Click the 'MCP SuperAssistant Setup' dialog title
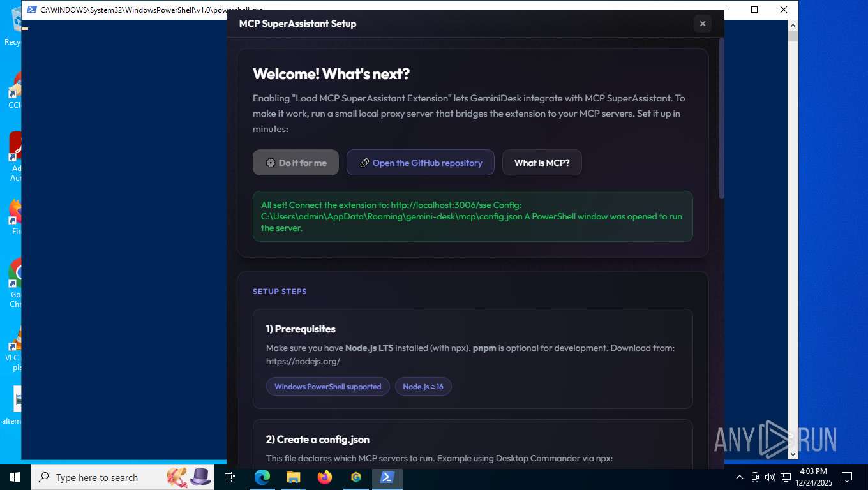The height and width of the screenshot is (490, 868). pos(297,24)
